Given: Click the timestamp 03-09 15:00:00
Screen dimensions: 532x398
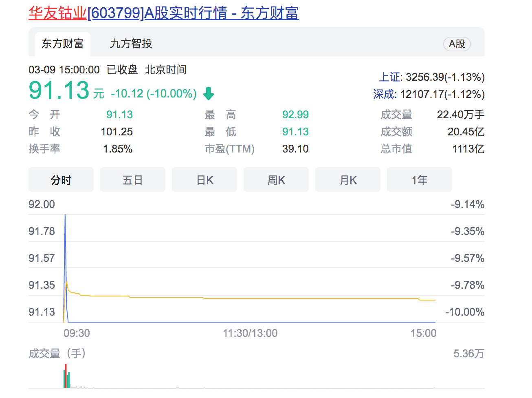Looking at the screenshot, I should 64,70.
